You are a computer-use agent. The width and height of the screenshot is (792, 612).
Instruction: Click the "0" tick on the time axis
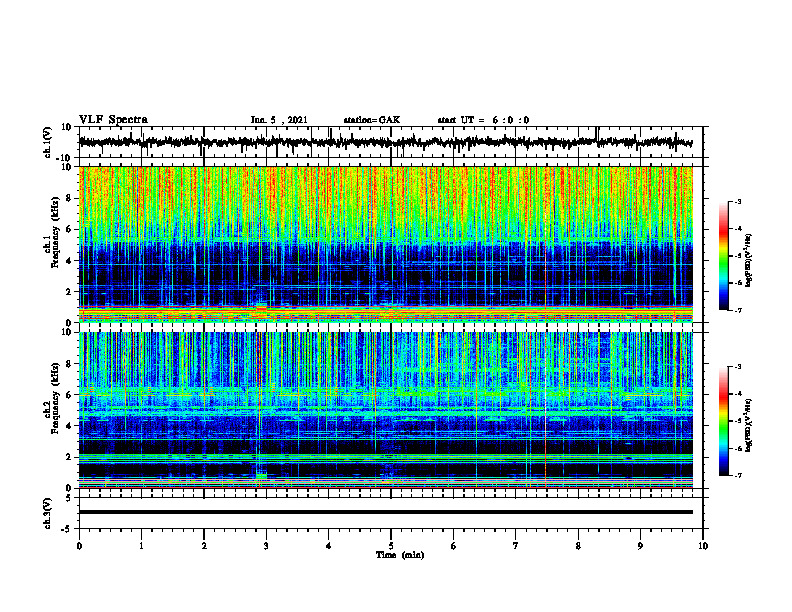point(79,546)
